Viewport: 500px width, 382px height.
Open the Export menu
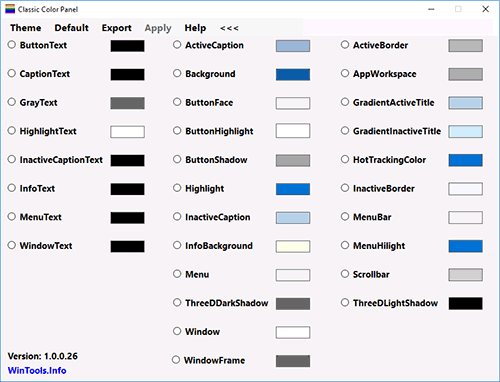click(x=117, y=28)
